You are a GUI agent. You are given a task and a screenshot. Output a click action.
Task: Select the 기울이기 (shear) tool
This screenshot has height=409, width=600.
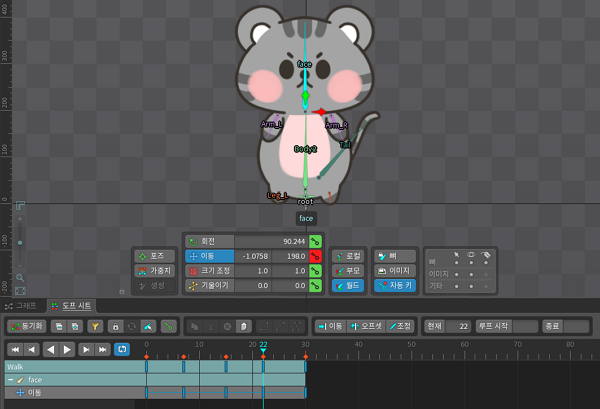210,285
